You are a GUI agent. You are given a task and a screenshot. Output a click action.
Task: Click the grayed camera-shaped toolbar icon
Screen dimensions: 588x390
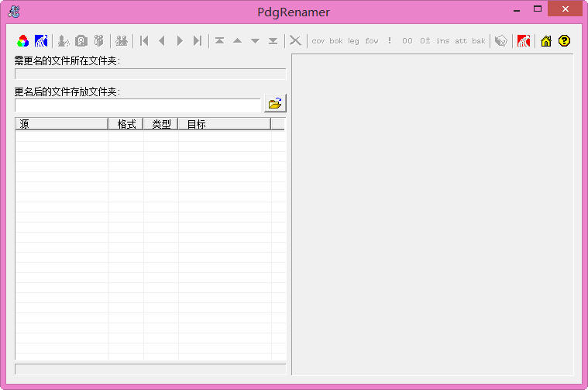(81, 41)
